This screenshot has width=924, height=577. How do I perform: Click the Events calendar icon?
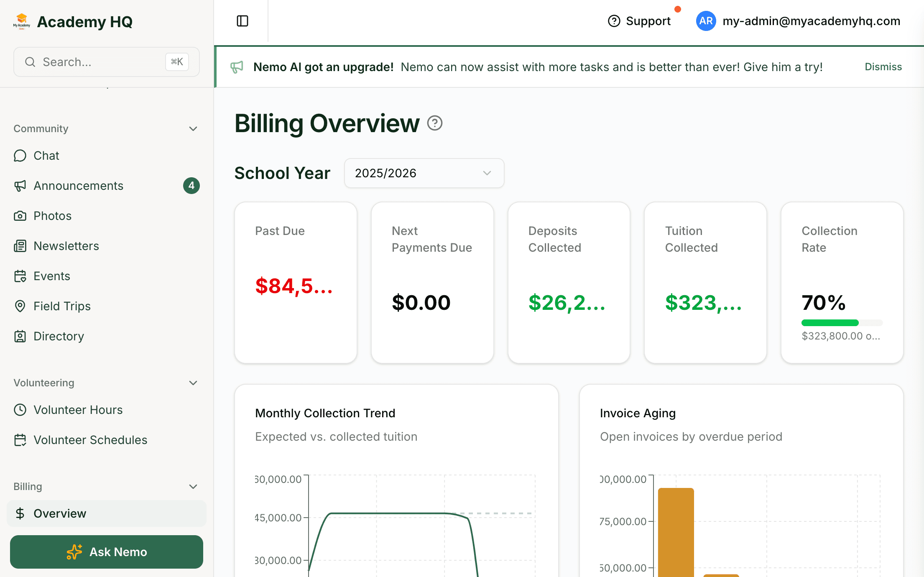(x=20, y=276)
